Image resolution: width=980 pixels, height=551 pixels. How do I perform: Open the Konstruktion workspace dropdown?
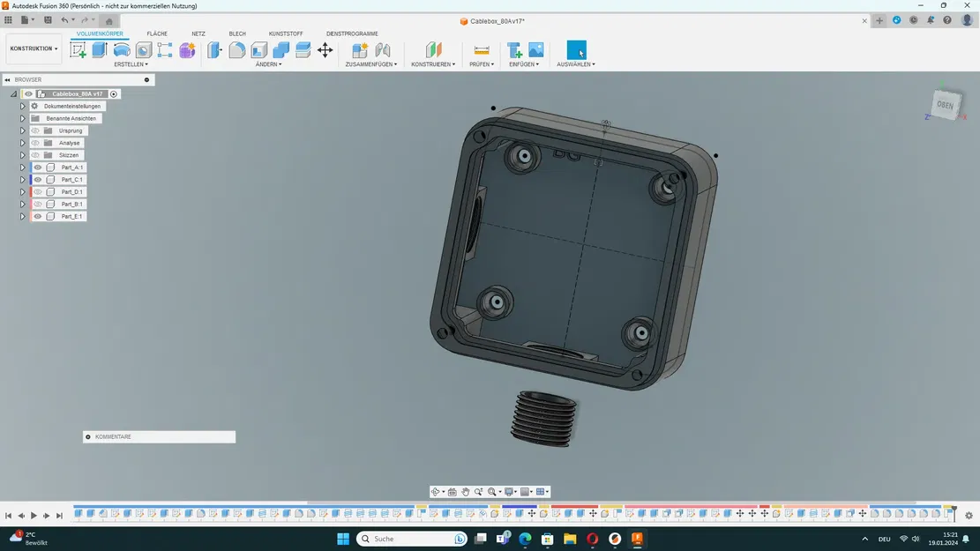(x=33, y=48)
